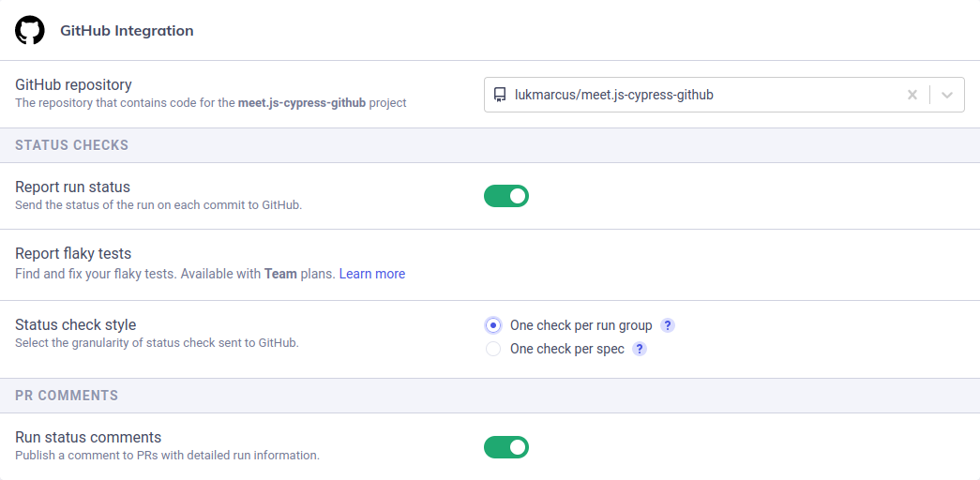Click the GitHub repository label
The width and height of the screenshot is (980, 480).
point(73,84)
